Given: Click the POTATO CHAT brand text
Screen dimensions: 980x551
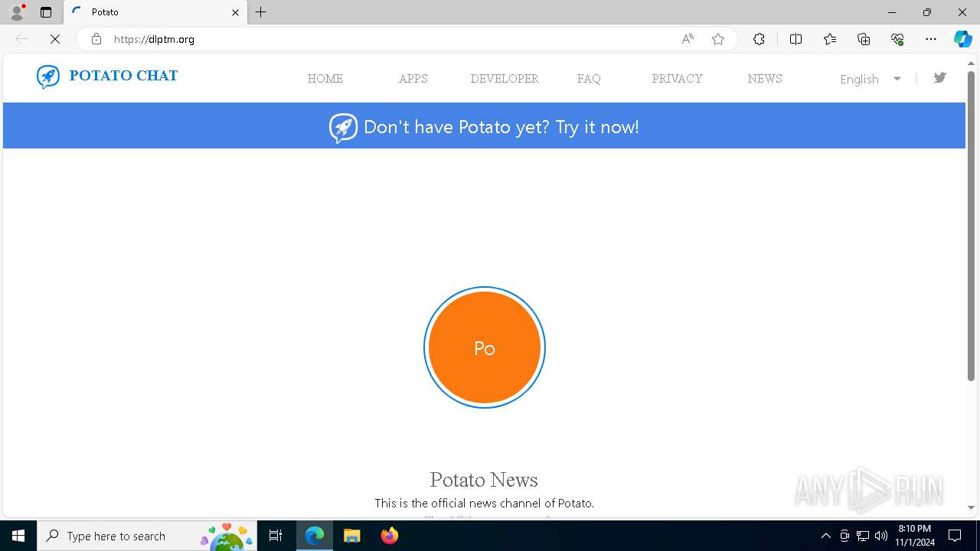Looking at the screenshot, I should coord(123,76).
